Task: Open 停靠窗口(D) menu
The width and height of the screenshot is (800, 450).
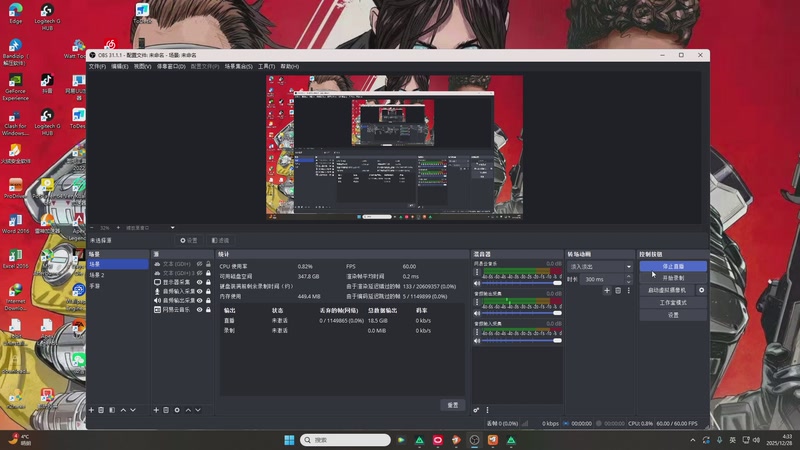Action: [171, 66]
